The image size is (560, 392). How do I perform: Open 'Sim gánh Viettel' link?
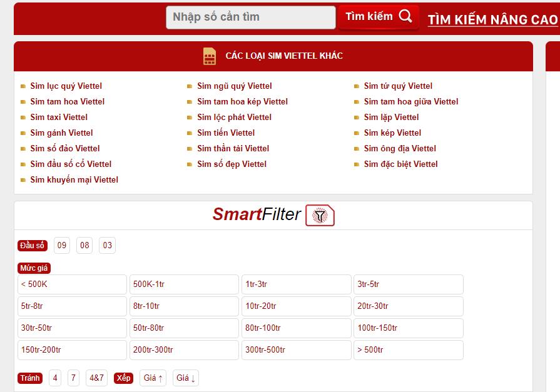click(61, 133)
